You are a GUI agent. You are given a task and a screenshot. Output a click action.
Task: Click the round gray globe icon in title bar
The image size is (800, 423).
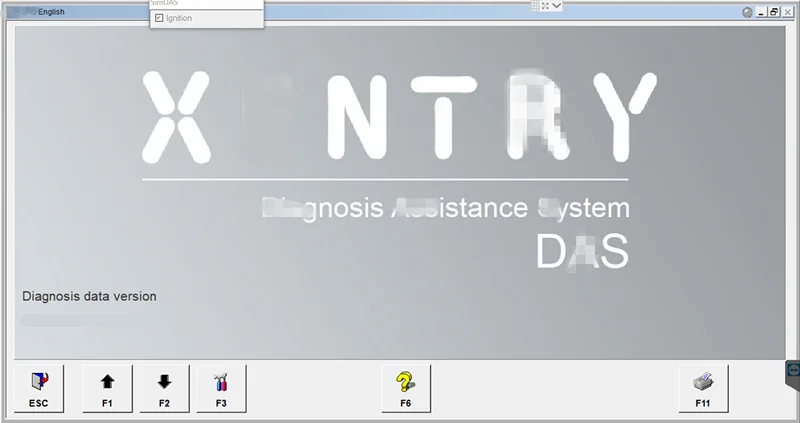pyautogui.click(x=747, y=12)
